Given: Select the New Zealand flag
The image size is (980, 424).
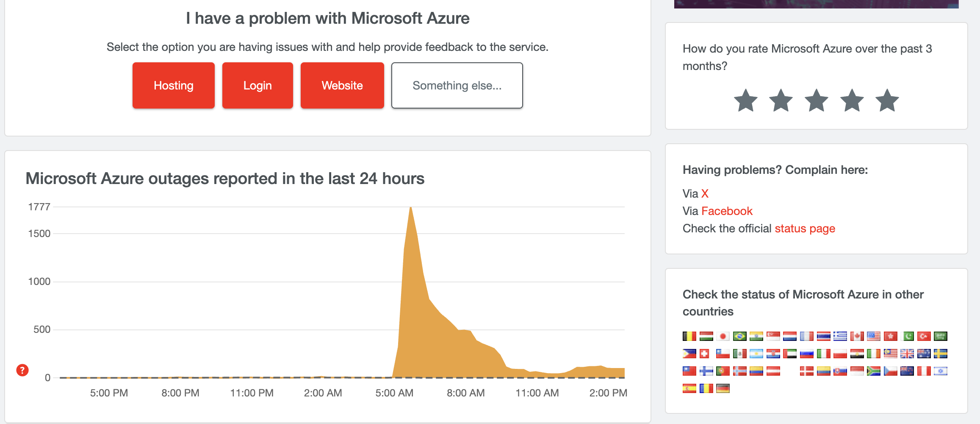Looking at the screenshot, I should coord(907,371).
